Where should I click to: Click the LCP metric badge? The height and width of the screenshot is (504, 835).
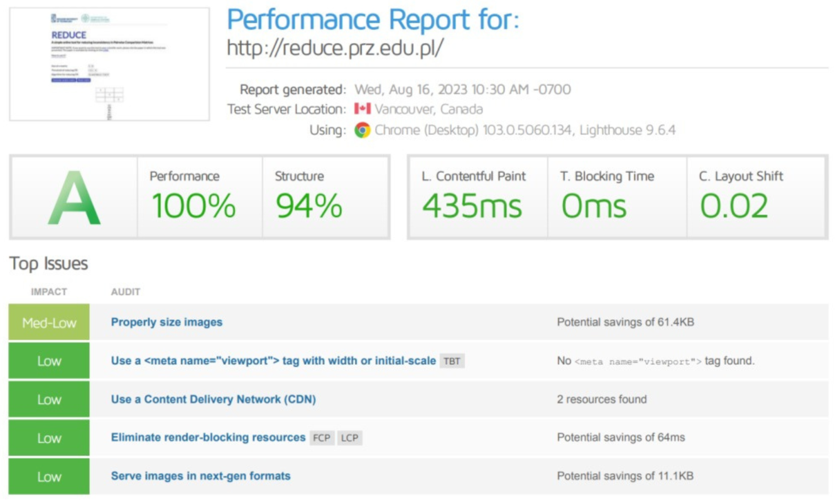pos(349,438)
